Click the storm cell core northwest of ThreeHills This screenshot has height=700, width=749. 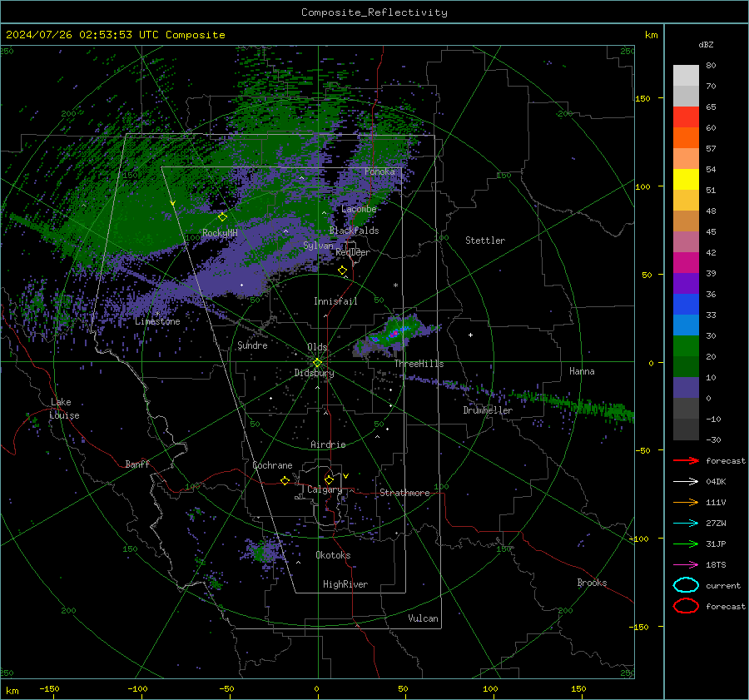394,334
